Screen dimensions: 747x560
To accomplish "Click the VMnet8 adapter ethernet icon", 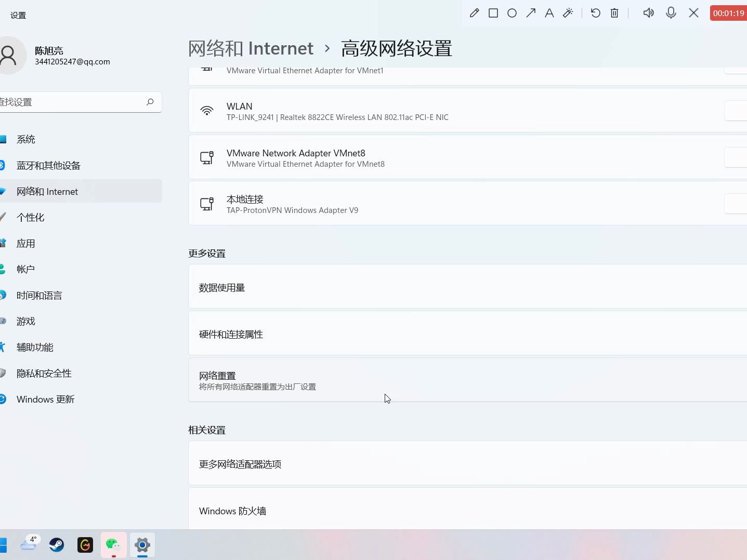I will (x=207, y=157).
